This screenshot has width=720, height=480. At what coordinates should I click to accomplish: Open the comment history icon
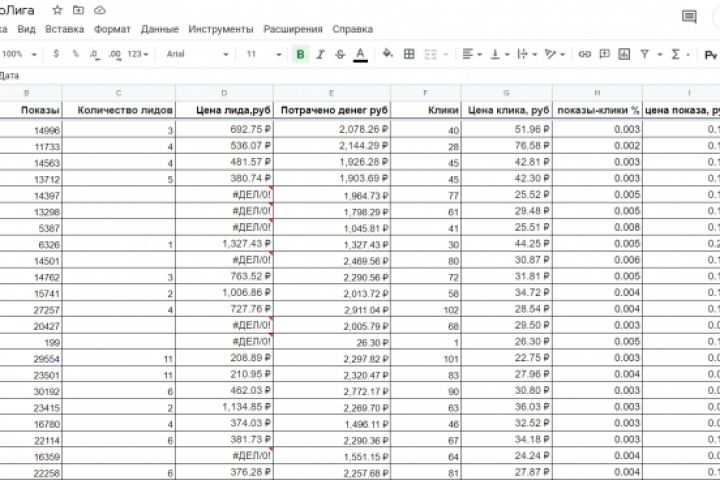(x=689, y=17)
